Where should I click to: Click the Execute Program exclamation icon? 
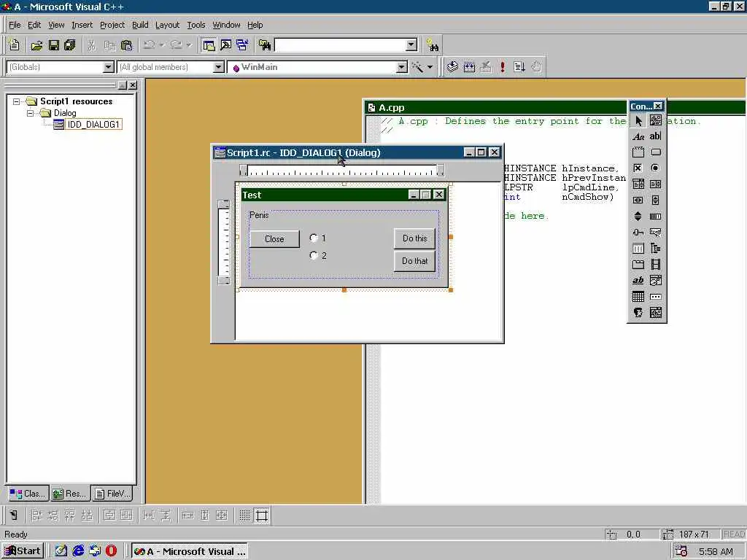pyautogui.click(x=503, y=67)
